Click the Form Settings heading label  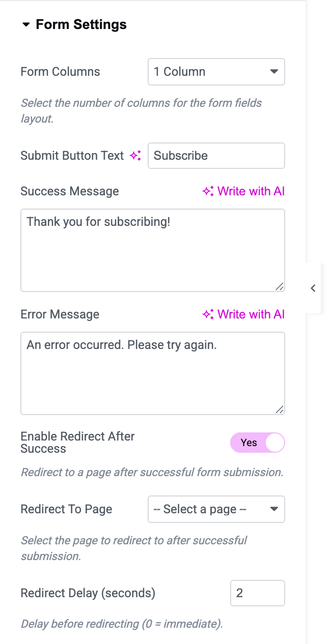coord(80,24)
